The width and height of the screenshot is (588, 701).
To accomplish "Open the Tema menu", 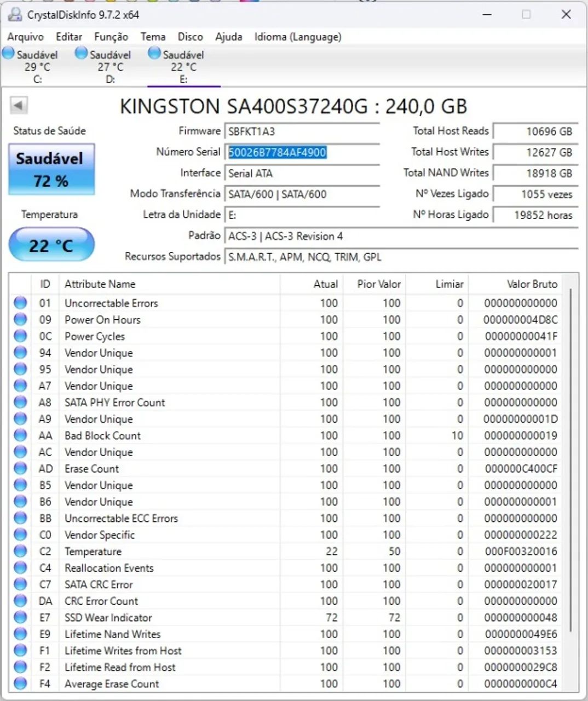I will 153,37.
